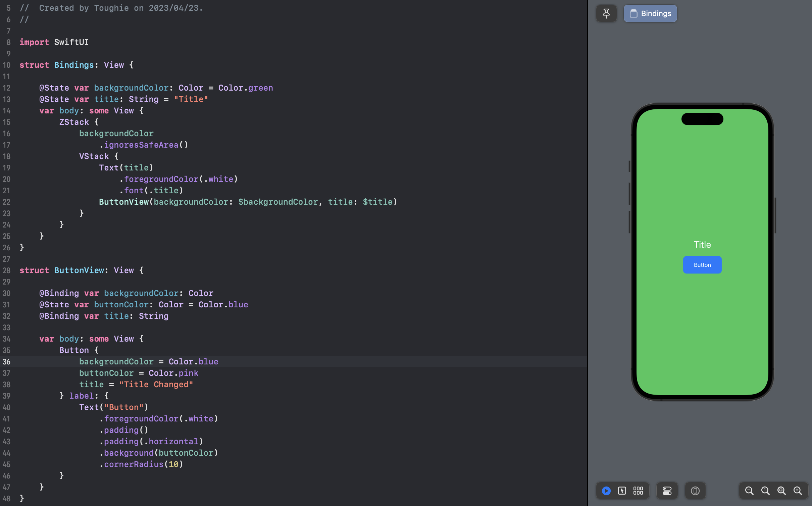Switch to selectable preview mode
The height and width of the screenshot is (506, 812).
pos(622,491)
